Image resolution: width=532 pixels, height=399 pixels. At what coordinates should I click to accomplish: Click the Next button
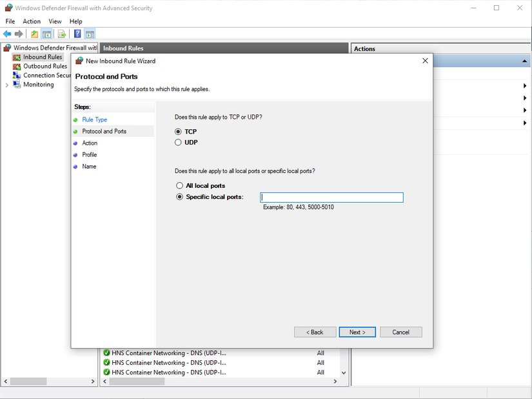tap(357, 332)
